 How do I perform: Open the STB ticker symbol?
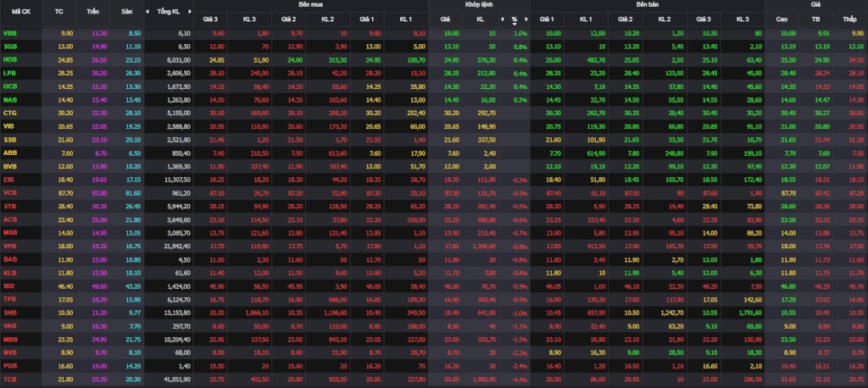pos(10,207)
